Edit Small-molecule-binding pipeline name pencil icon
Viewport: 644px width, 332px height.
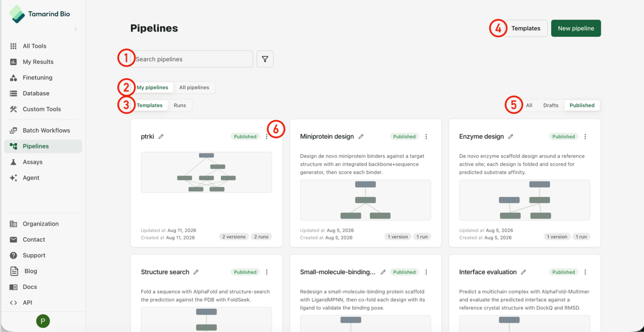coord(383,272)
